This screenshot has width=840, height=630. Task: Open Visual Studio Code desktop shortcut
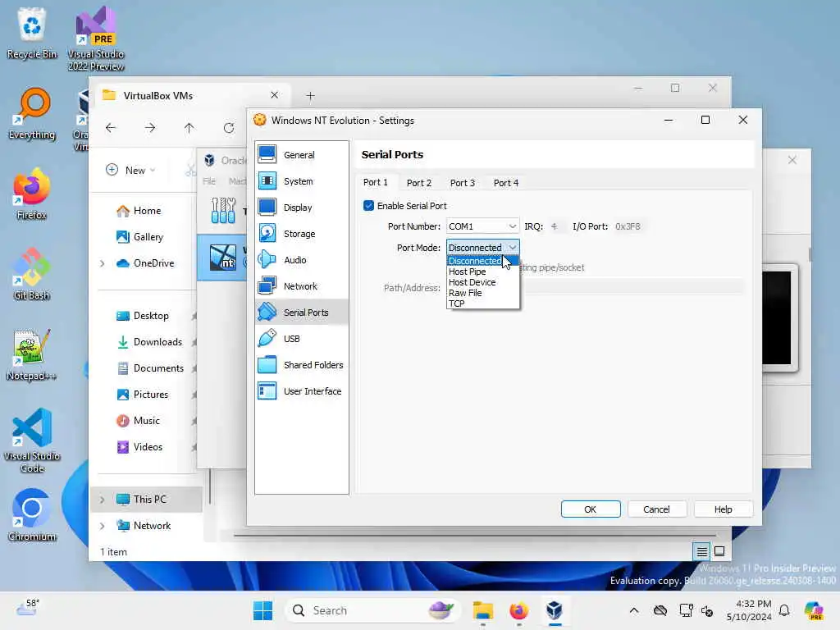32,441
